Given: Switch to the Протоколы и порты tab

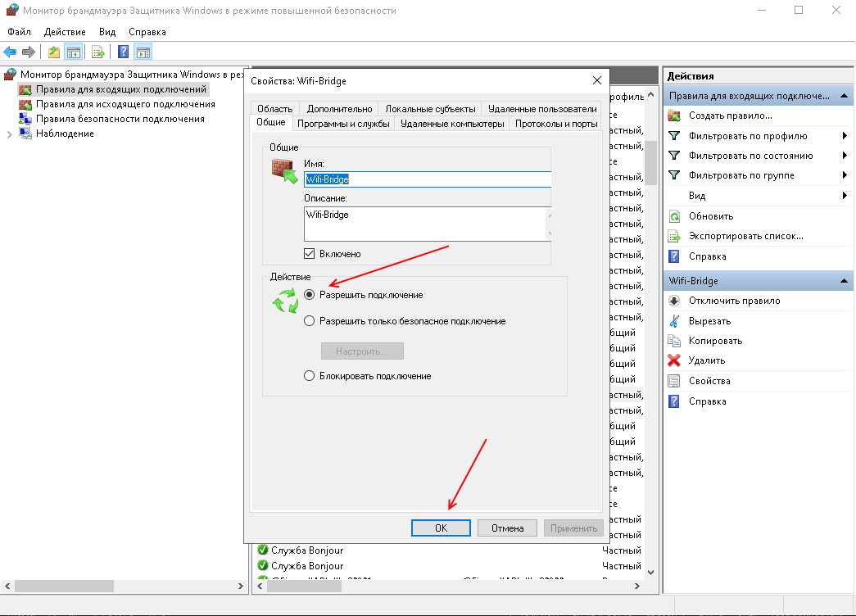Looking at the screenshot, I should tap(556, 124).
